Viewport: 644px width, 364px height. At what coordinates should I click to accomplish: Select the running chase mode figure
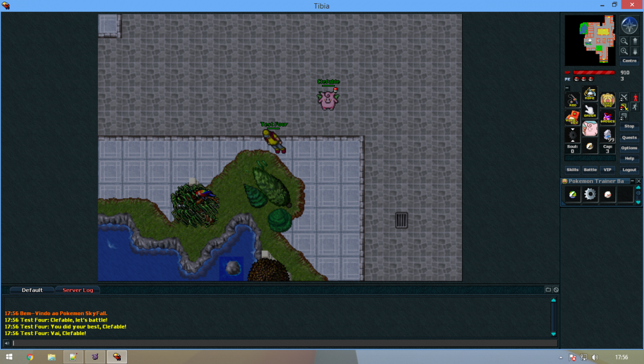pos(635,107)
